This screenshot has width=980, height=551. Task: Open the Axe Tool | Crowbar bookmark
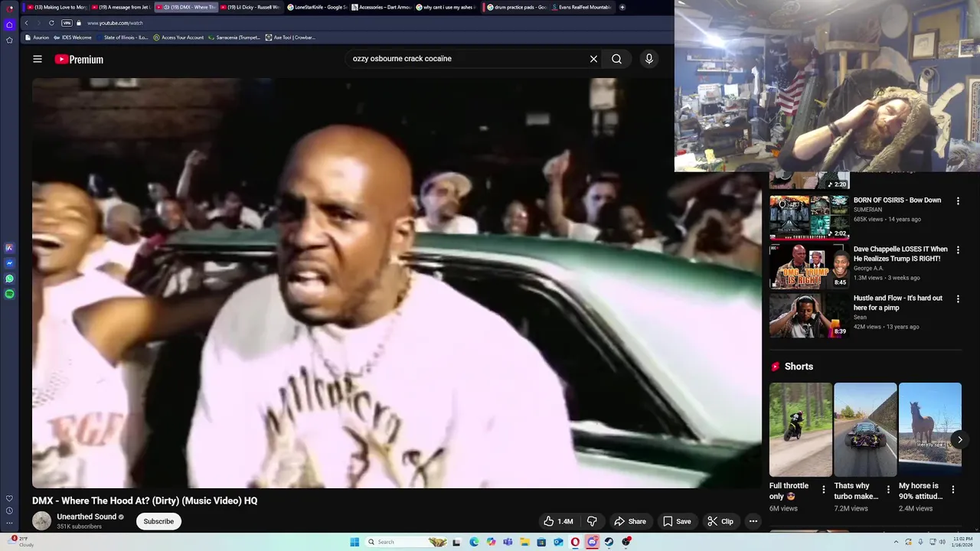[x=290, y=37]
